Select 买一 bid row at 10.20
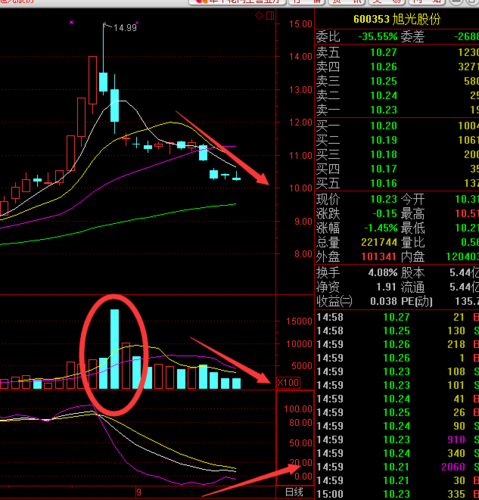This screenshot has width=479, height=500. pyautogui.click(x=397, y=126)
